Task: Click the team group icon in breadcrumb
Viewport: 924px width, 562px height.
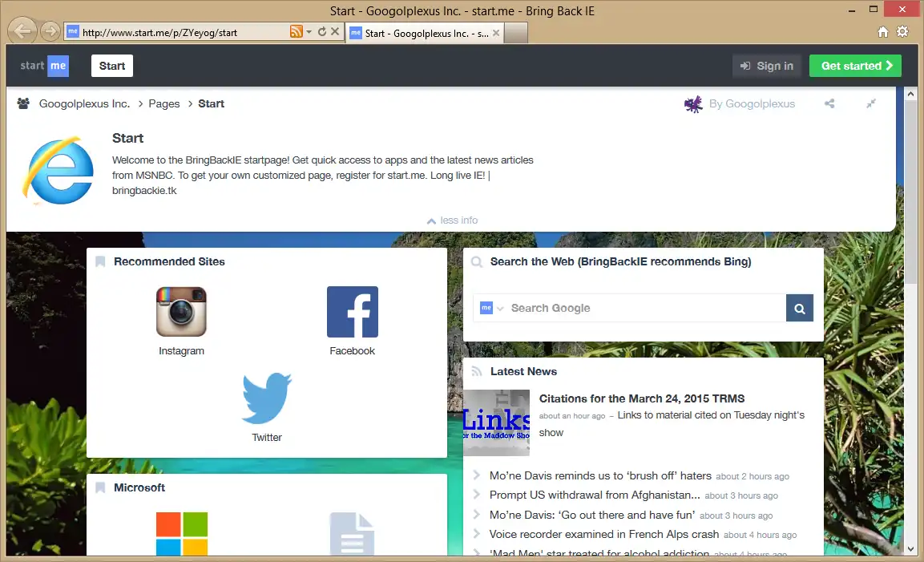Action: 23,103
